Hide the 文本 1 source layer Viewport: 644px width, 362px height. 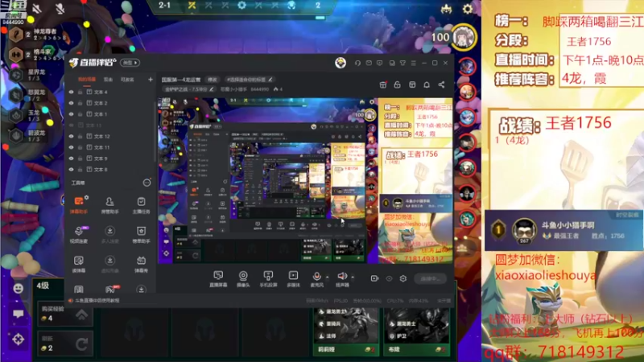point(71,114)
